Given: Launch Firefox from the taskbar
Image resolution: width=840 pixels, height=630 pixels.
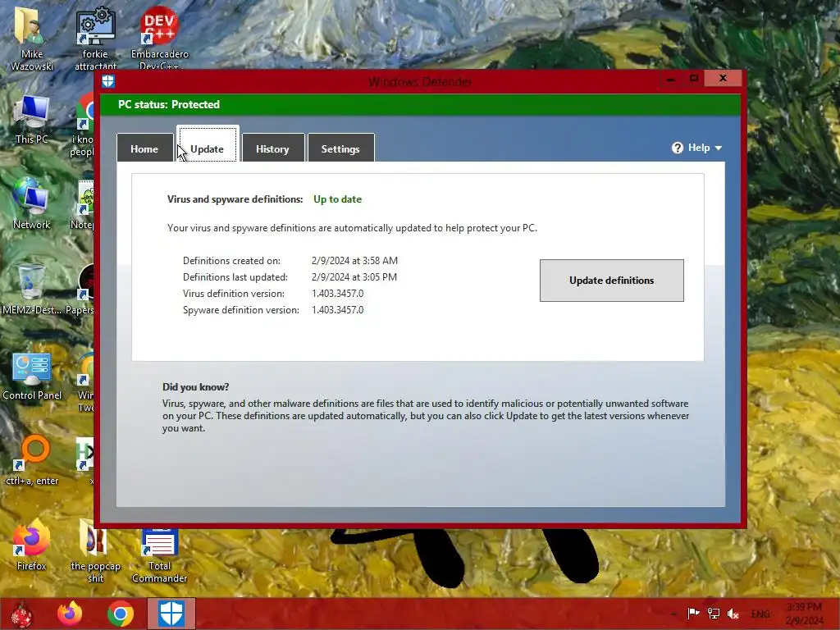Looking at the screenshot, I should point(71,614).
